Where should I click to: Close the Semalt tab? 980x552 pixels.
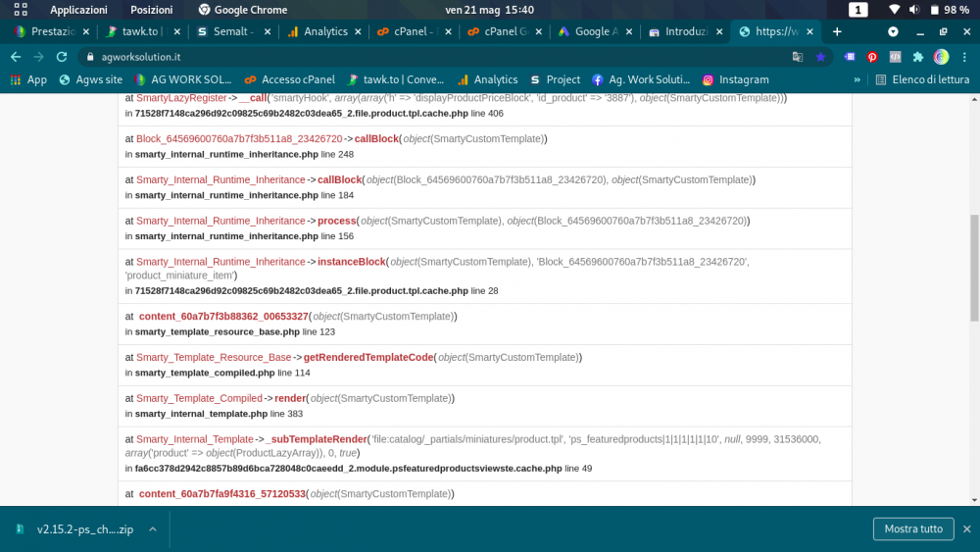[x=268, y=31]
